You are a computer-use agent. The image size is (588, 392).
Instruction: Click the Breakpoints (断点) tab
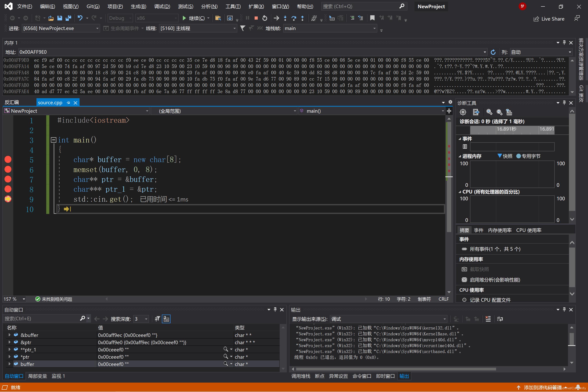click(x=319, y=376)
